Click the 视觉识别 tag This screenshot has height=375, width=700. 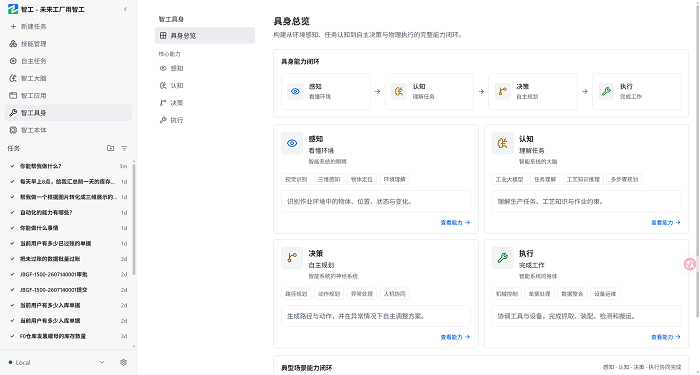click(296, 179)
